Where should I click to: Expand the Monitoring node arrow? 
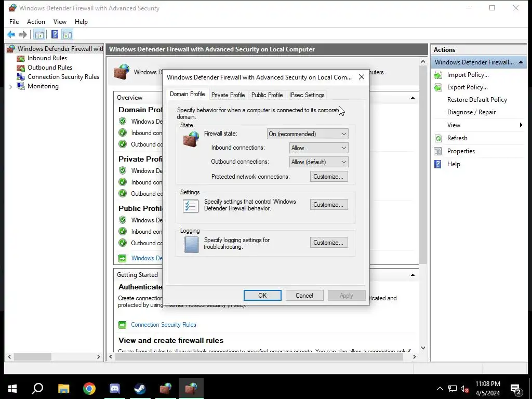pos(10,87)
